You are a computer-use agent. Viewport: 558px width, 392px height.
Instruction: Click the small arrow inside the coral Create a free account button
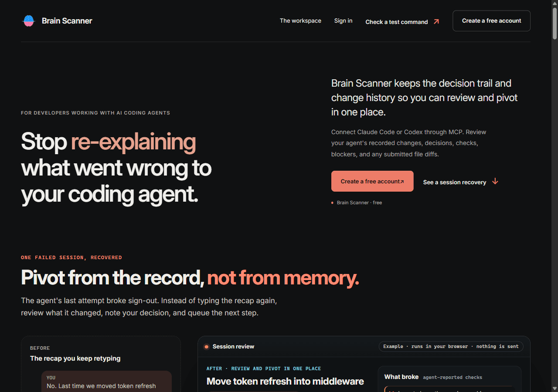coord(402,182)
